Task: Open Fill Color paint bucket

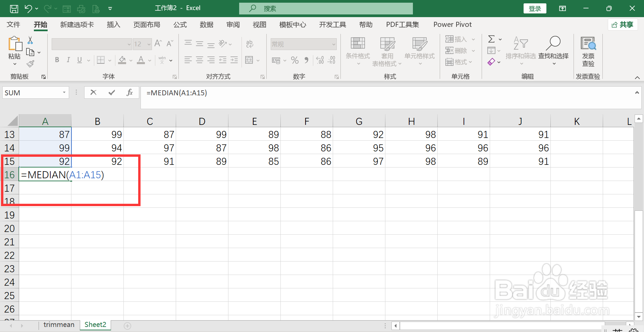Action: (x=122, y=60)
